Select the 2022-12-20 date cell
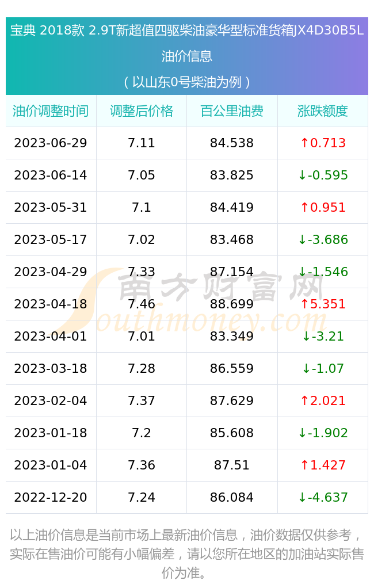Viewport: 374px width, 588px height. click(51, 497)
